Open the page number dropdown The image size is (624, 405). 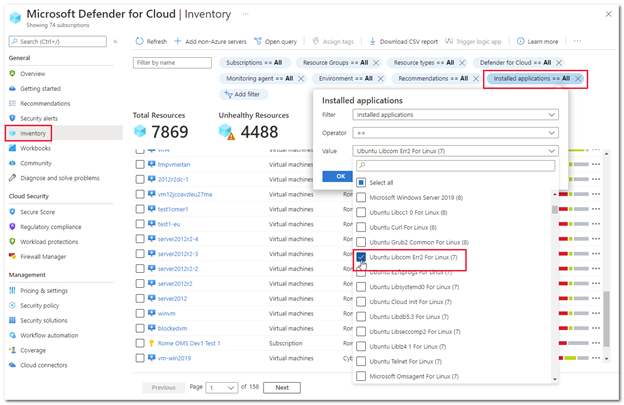222,387
